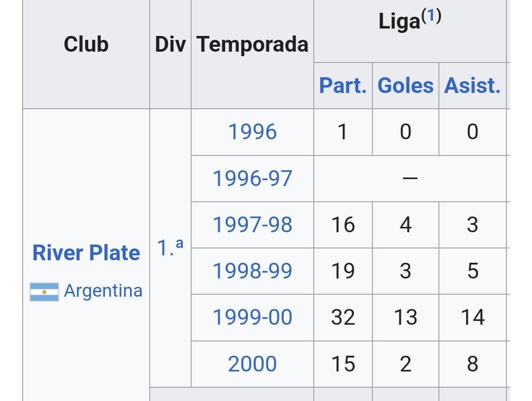
Task: Select the 1999-00 goals cell showing 13
Action: click(x=405, y=318)
